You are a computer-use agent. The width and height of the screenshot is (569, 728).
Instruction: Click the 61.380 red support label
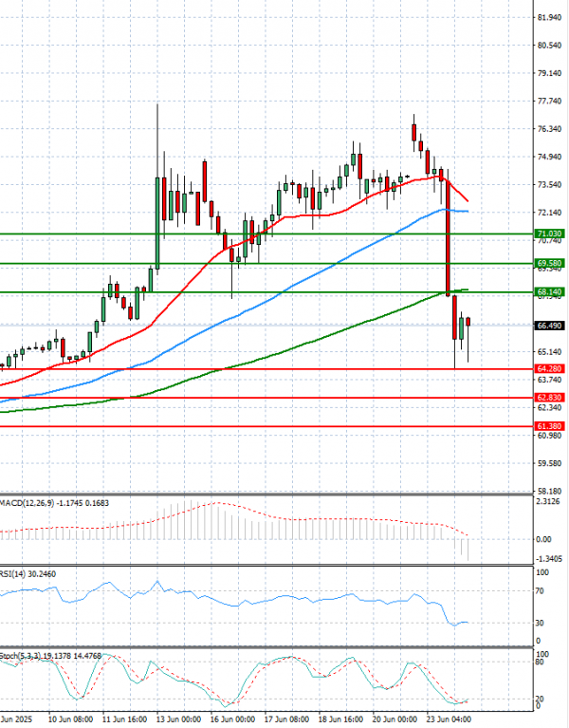(549, 426)
